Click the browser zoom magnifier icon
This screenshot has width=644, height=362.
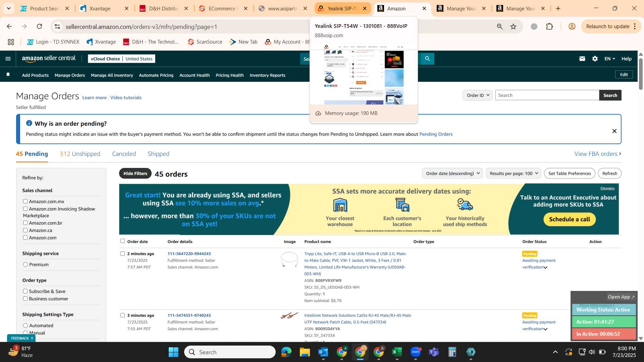pos(500,26)
